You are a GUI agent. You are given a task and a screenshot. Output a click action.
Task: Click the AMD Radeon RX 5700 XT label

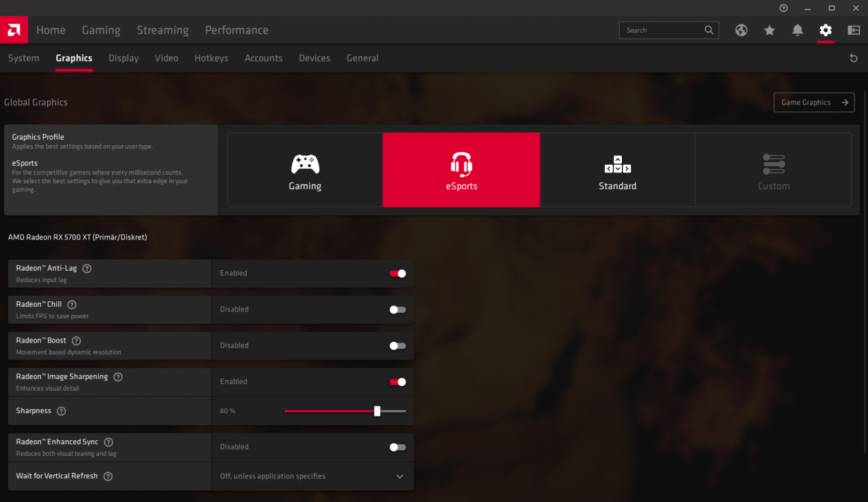77,237
